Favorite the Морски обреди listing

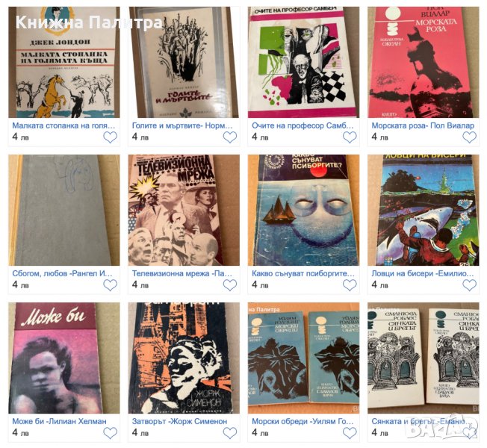[x=350, y=433]
